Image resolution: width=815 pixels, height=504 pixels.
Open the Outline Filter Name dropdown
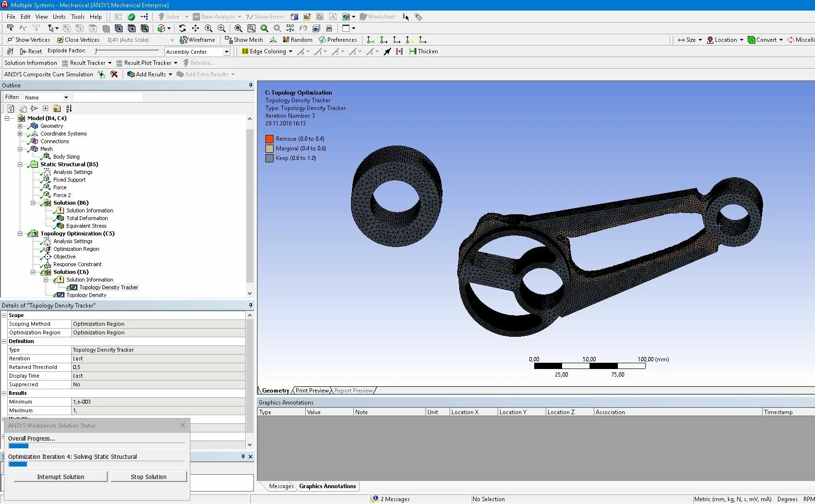[x=46, y=98]
